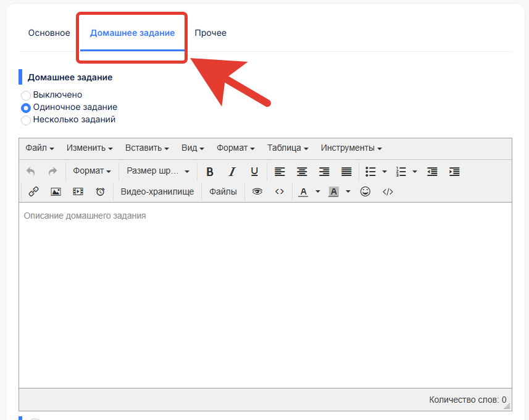This screenshot has width=529, height=420.
Task: Align text to the left
Action: coord(280,172)
